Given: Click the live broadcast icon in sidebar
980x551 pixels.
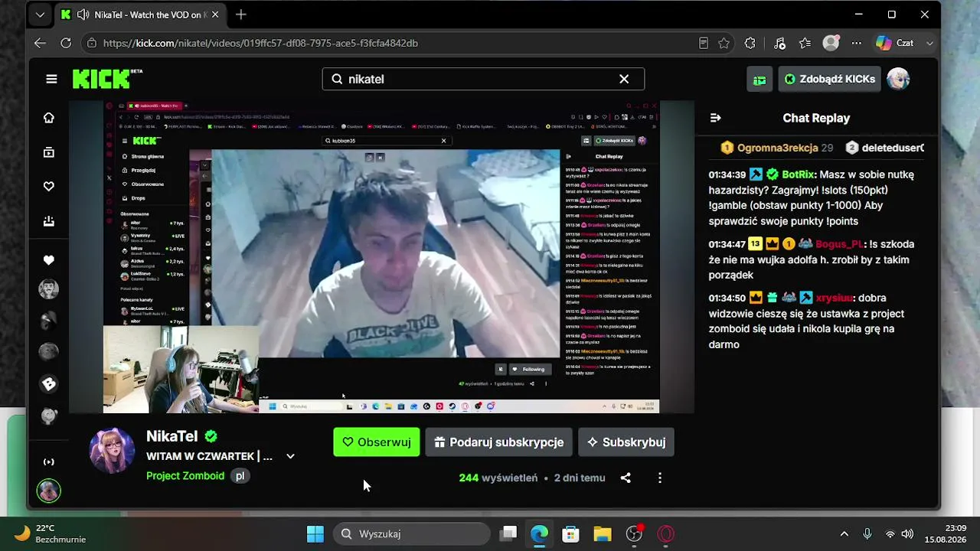Looking at the screenshot, I should coord(49,461).
